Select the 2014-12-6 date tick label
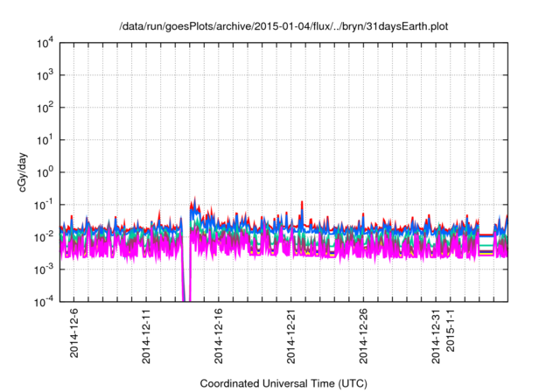 tap(73, 336)
